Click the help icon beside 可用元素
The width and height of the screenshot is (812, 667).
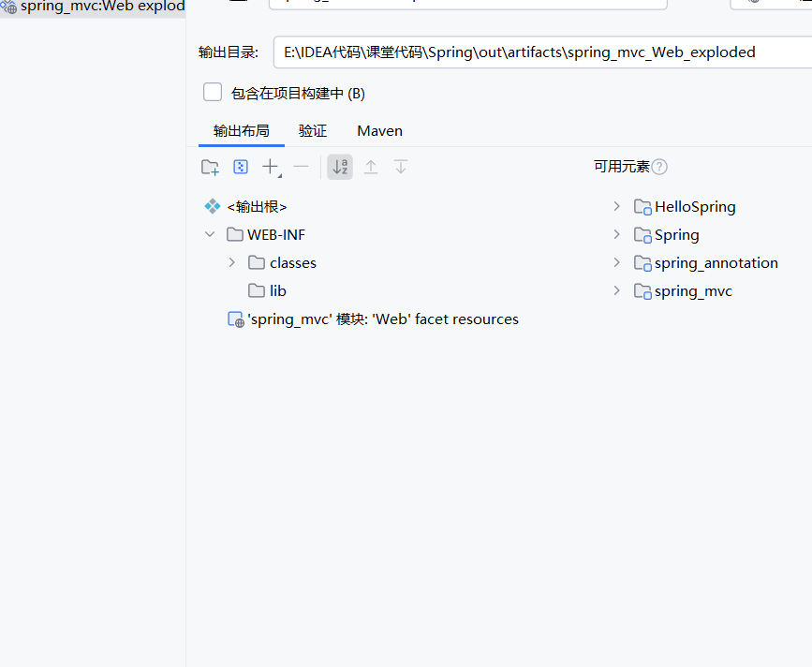(661, 166)
